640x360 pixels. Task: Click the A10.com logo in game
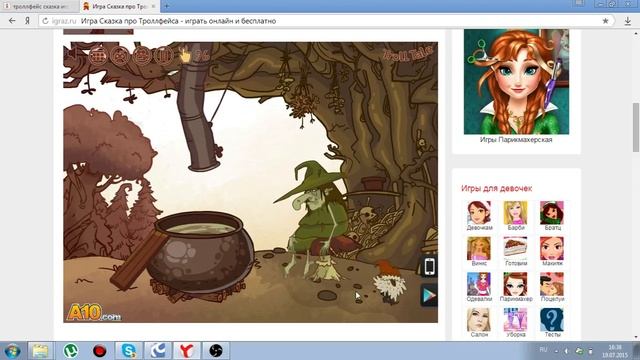point(94,313)
